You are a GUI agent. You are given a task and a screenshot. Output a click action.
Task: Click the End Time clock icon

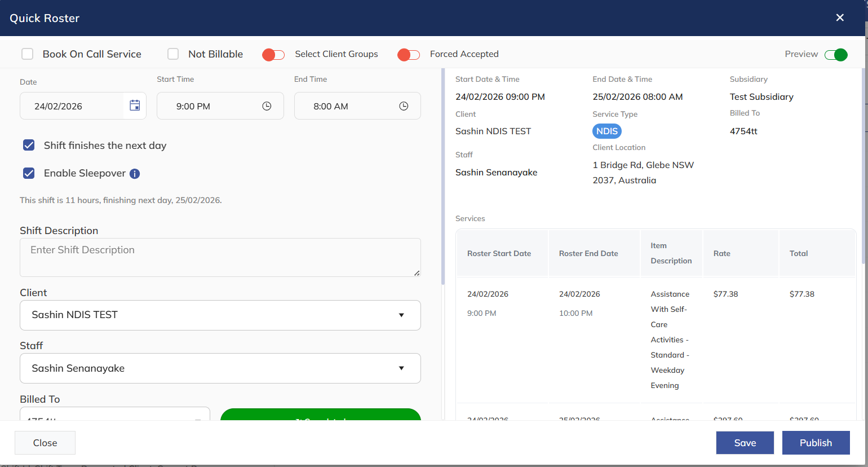pyautogui.click(x=404, y=106)
